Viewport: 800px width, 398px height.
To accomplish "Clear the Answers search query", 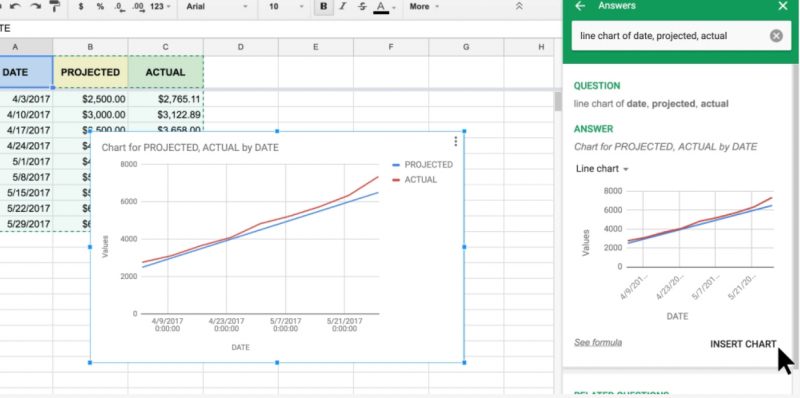I will [776, 36].
